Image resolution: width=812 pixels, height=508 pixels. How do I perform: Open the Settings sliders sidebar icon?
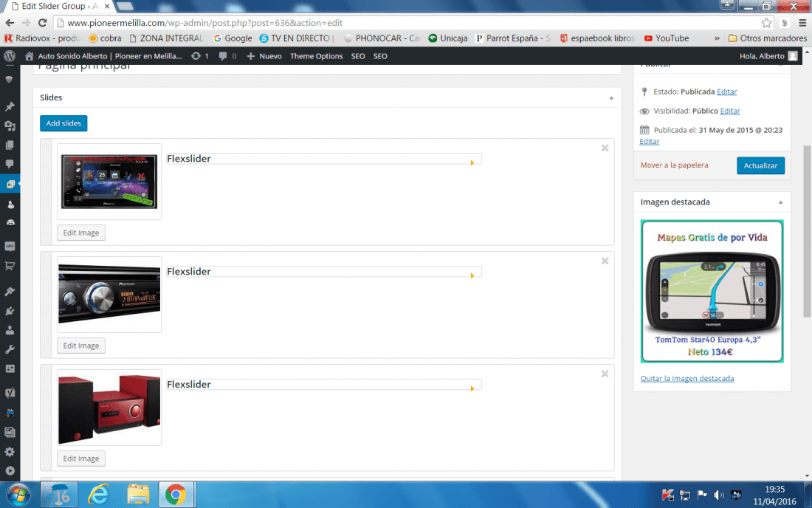[10, 368]
